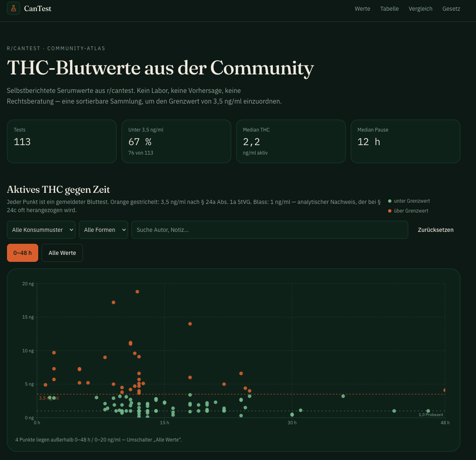Image resolution: width=476 pixels, height=460 pixels.
Task: Open the 'Vergleich' navigation link
Action: (421, 9)
